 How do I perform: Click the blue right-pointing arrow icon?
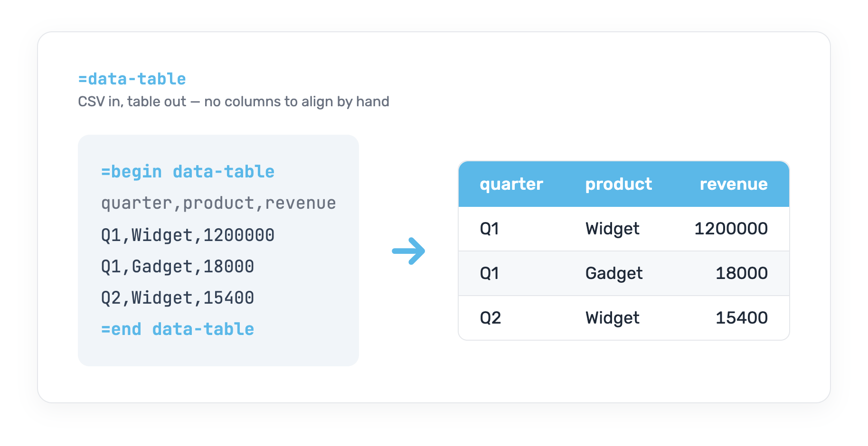[x=408, y=251]
